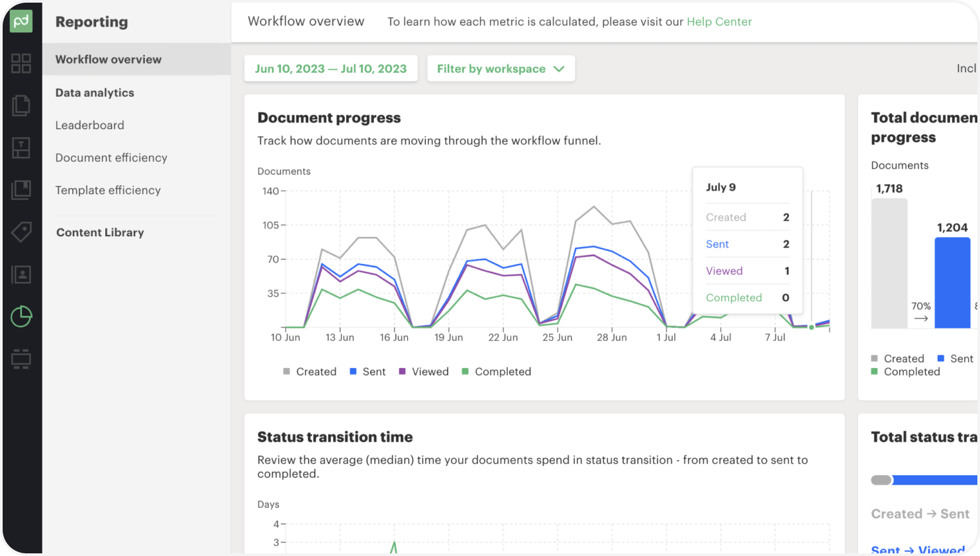Click the July 9 data point marker

[811, 327]
